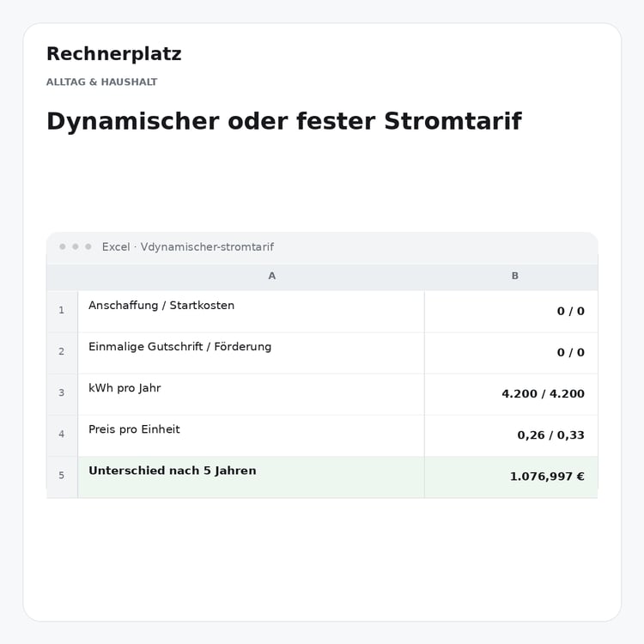The image size is (644, 644).
Task: Select row header 4
Action: pos(62,434)
